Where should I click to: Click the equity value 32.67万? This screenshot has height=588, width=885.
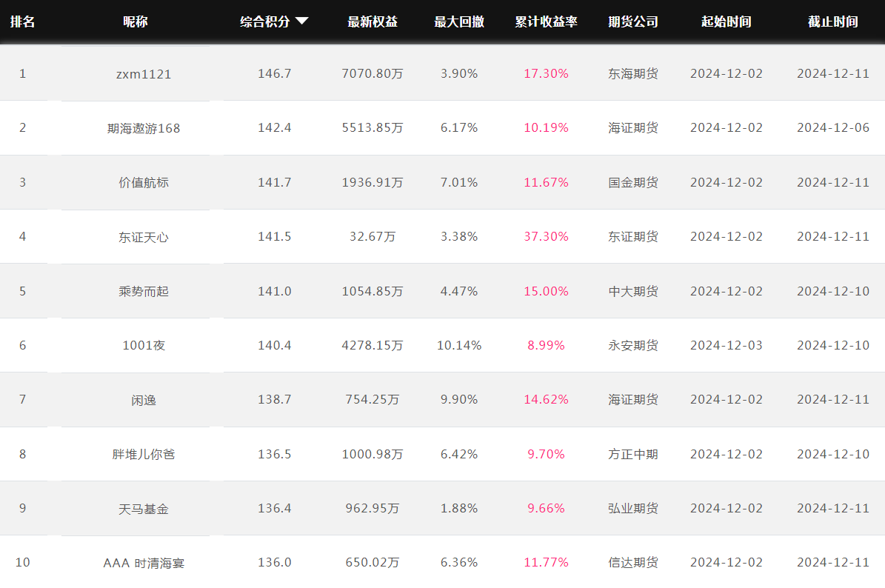pos(373,236)
